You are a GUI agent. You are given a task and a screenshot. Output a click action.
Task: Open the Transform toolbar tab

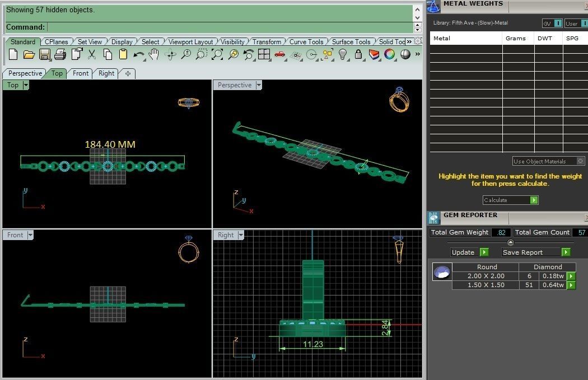(267, 42)
